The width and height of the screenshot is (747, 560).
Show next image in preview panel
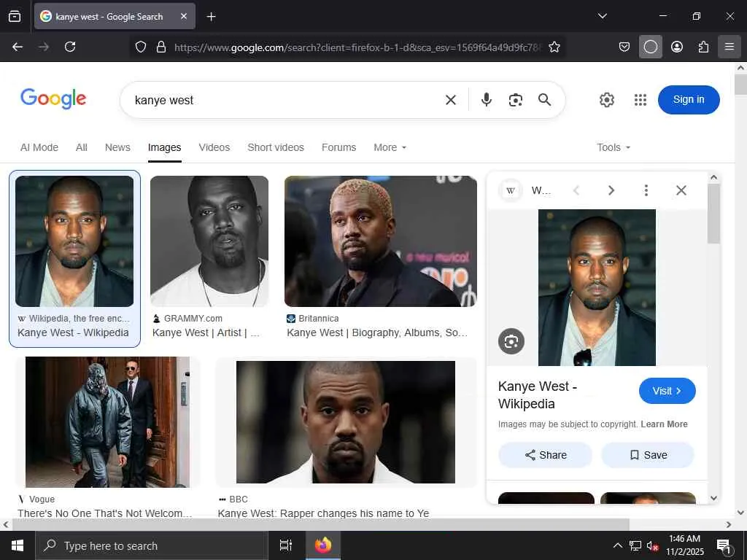pyautogui.click(x=611, y=190)
